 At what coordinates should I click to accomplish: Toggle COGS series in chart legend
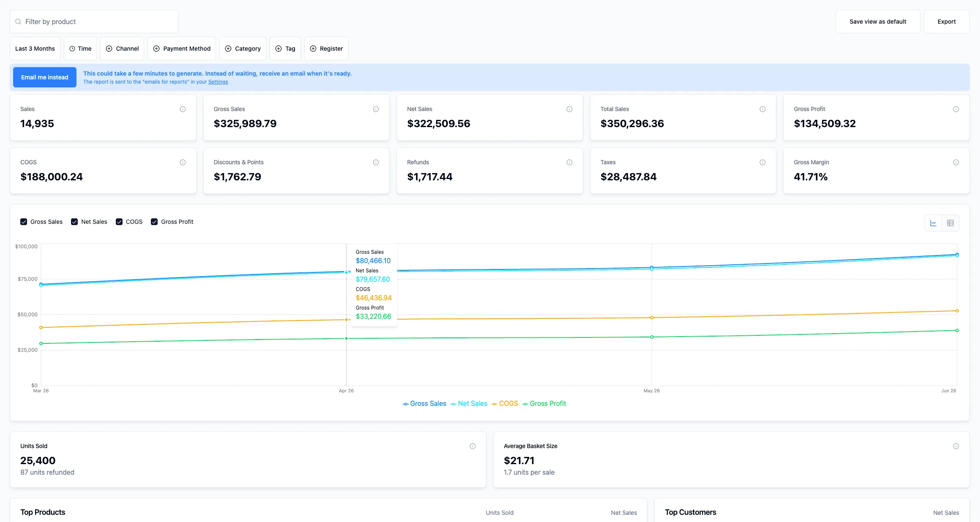[505, 404]
